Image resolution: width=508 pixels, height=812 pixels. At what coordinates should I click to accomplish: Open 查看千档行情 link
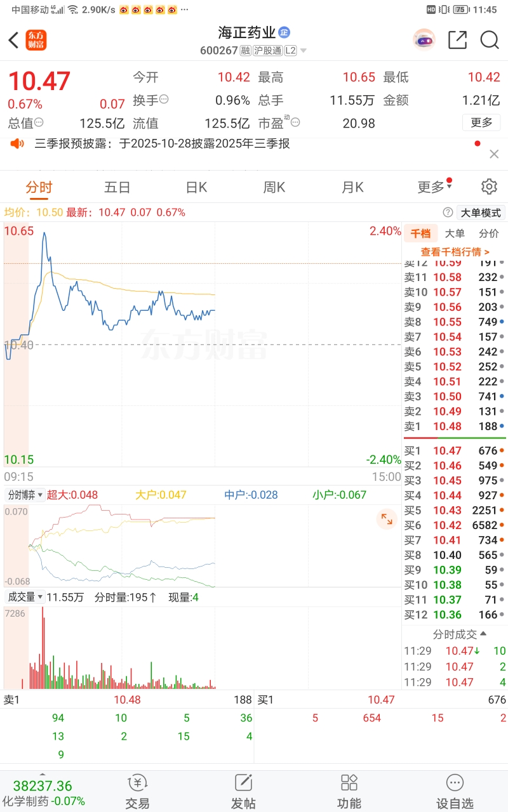(x=455, y=252)
